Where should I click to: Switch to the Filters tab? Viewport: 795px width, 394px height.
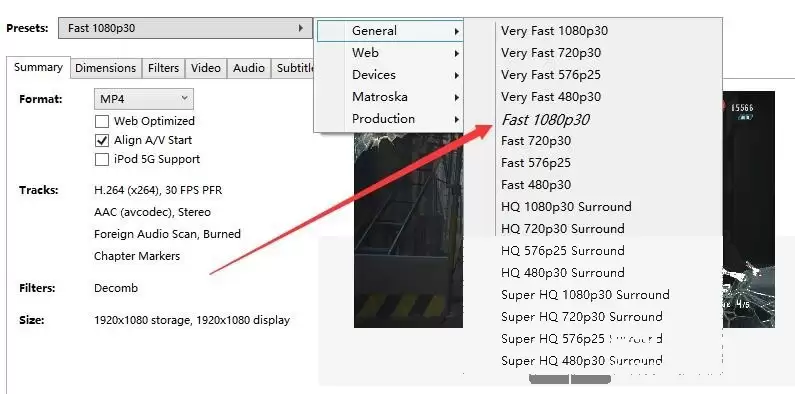tap(163, 68)
